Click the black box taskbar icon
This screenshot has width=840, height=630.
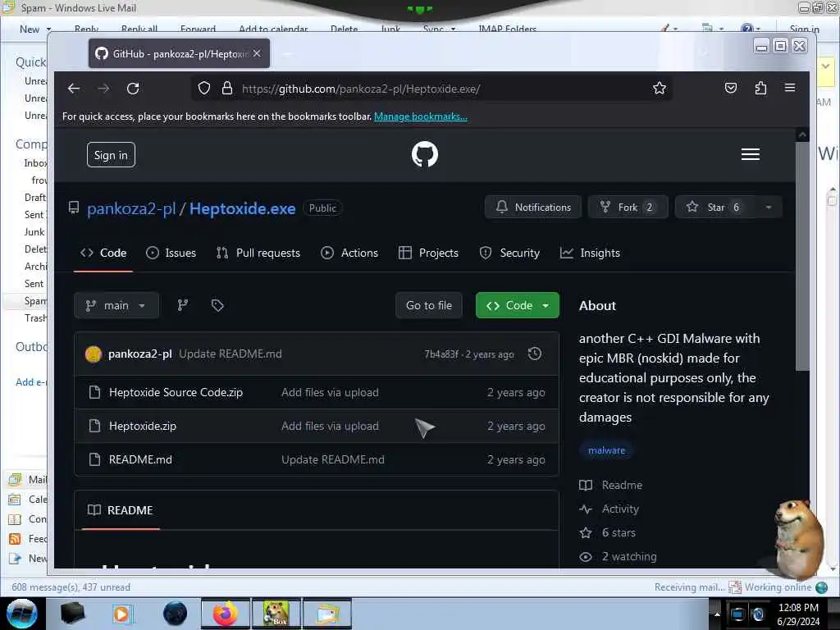point(72,614)
